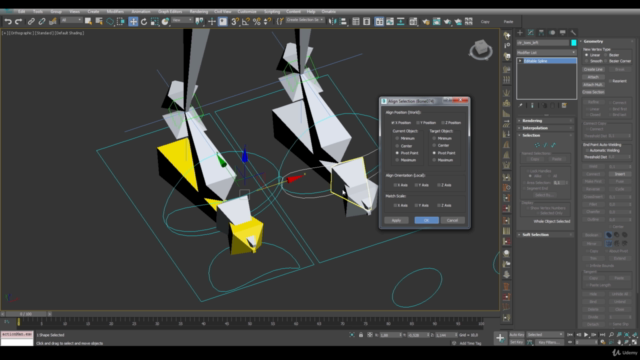Click the Create Line button

593,69
